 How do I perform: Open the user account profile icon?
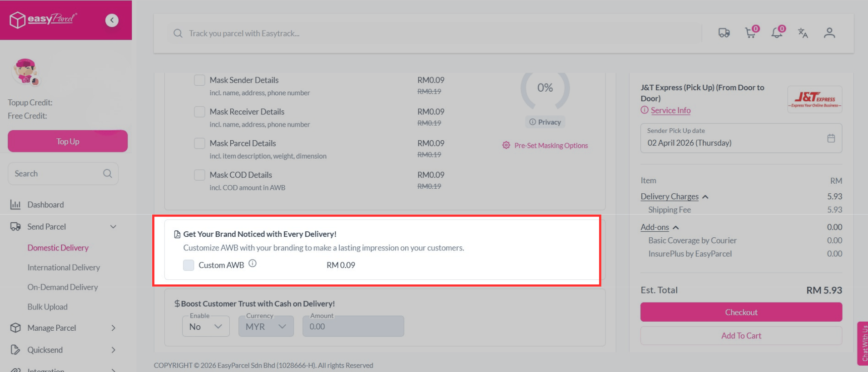click(x=829, y=33)
